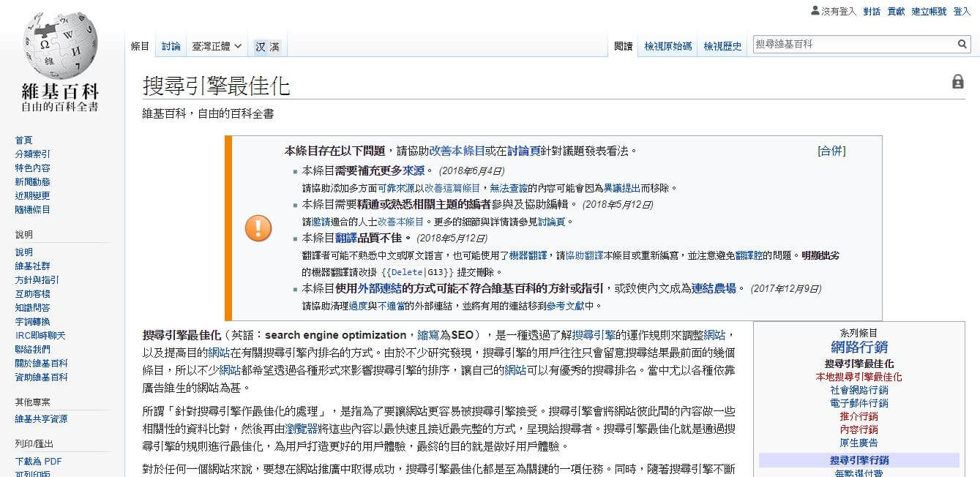Click the page protection padlock icon
980x477 pixels.
(x=957, y=82)
